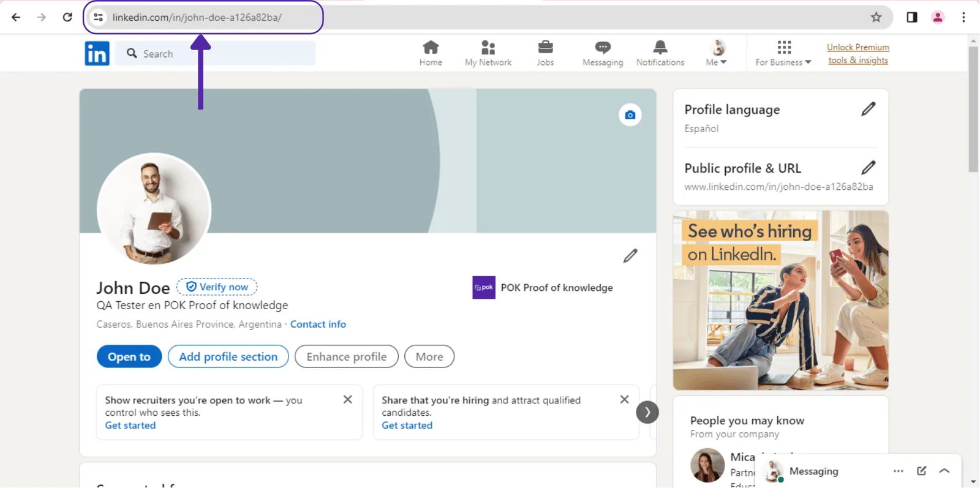
Task: Get started sharing you're hiring
Action: (x=407, y=426)
